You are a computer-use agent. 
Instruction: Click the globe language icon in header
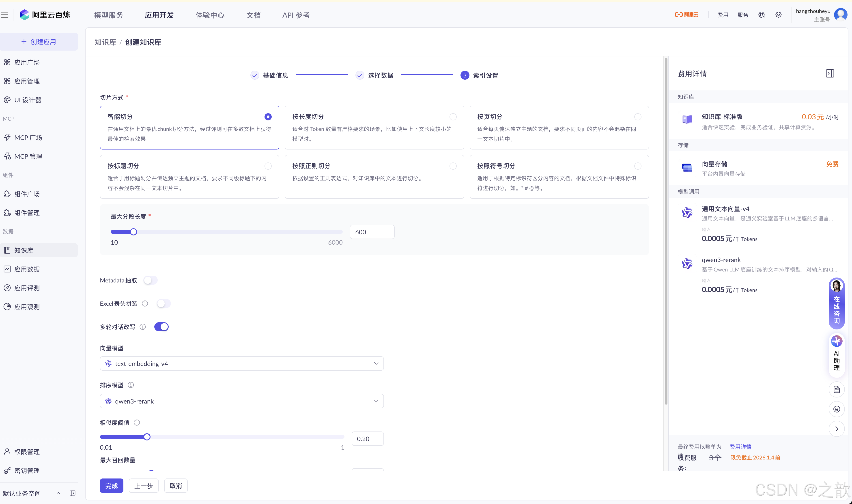[761, 15]
